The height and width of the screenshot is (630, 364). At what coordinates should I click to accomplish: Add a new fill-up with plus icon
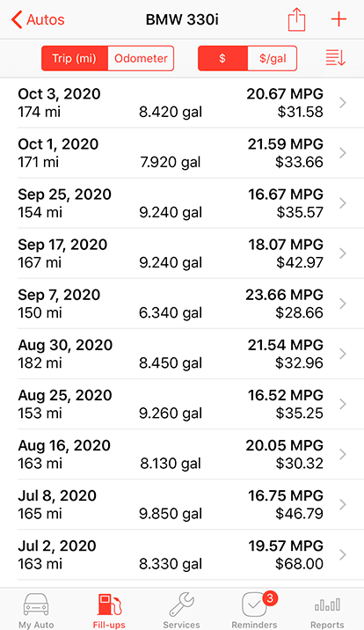pos(339,19)
